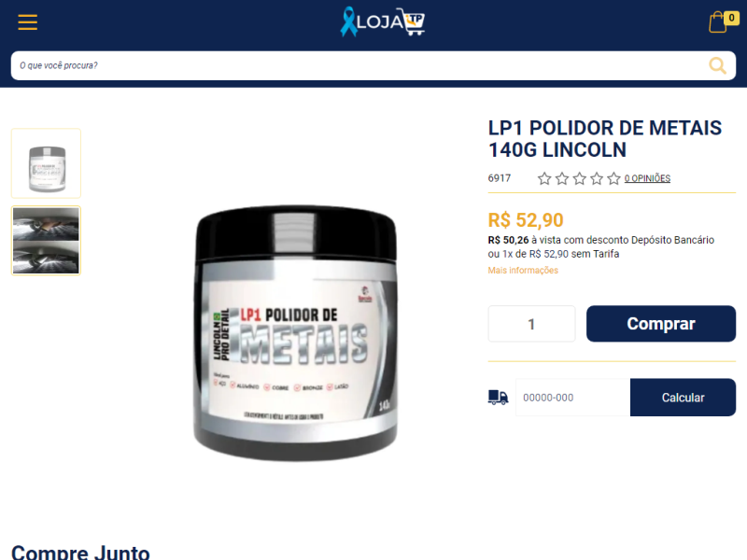Click the cart item count badge
The image size is (747, 560).
pyautogui.click(x=731, y=18)
